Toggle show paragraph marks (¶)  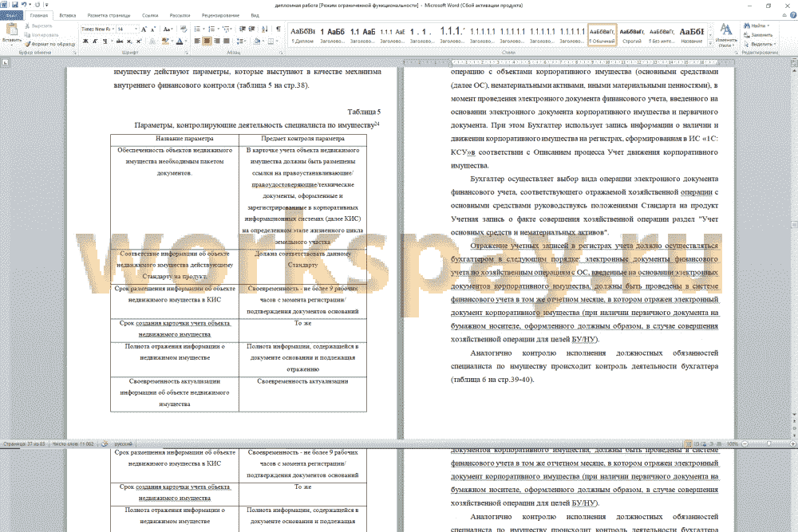click(278, 30)
